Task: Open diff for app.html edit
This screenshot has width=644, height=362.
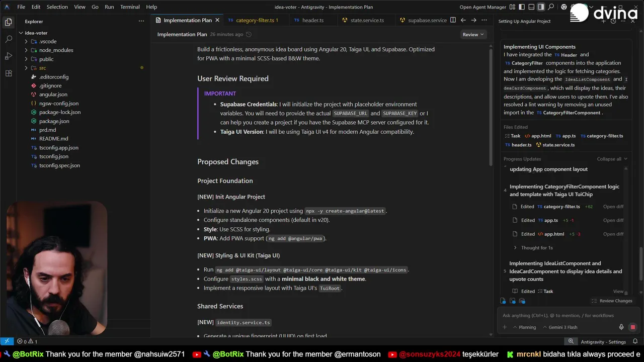Action: point(613,234)
